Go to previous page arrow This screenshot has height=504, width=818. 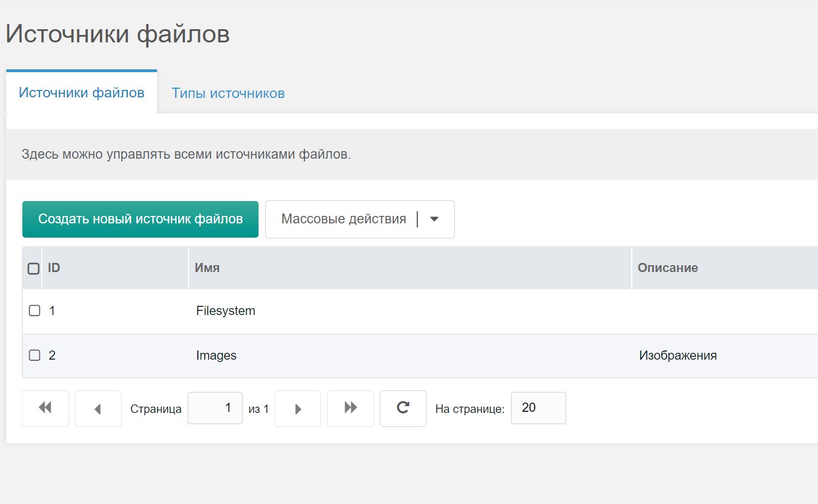point(98,408)
